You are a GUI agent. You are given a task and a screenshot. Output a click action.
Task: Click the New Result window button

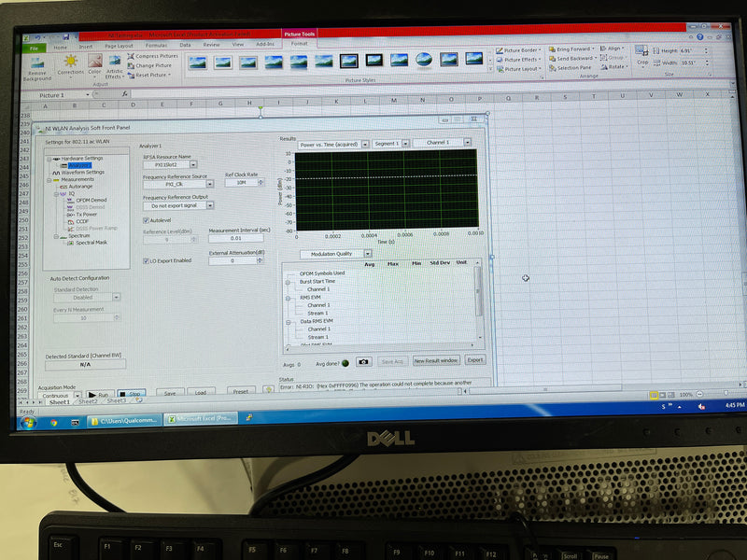coord(436,360)
